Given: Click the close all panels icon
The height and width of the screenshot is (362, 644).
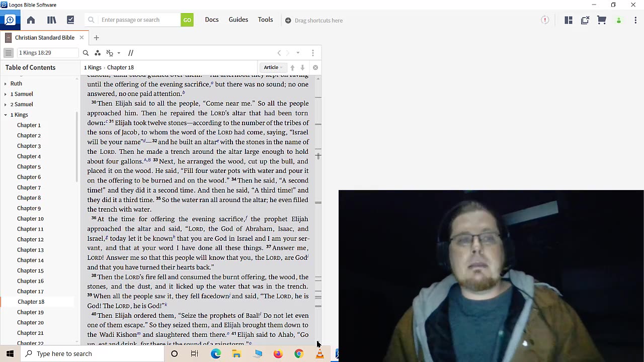Looking at the screenshot, I should [x=585, y=20].
